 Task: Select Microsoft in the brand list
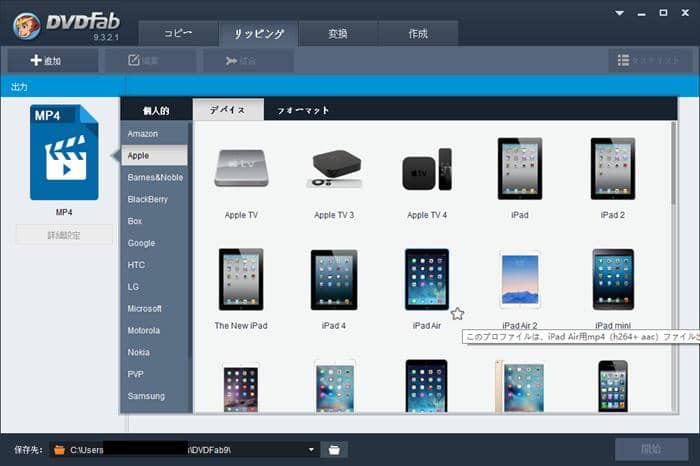point(154,308)
